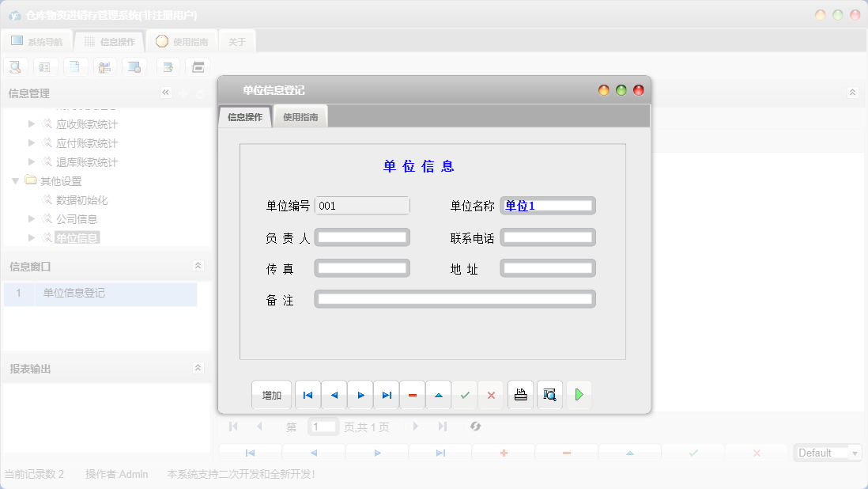Open the report list toolbar icon
This screenshot has width=868, height=489.
tap(45, 66)
